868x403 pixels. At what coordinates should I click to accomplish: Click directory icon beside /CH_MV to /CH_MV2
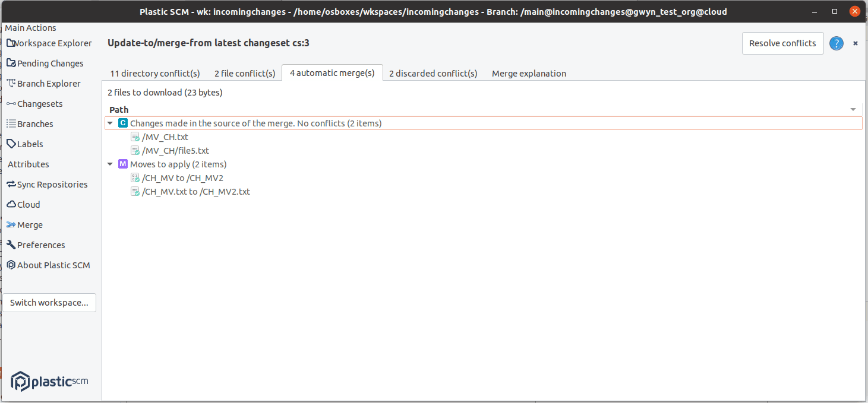[x=135, y=178]
